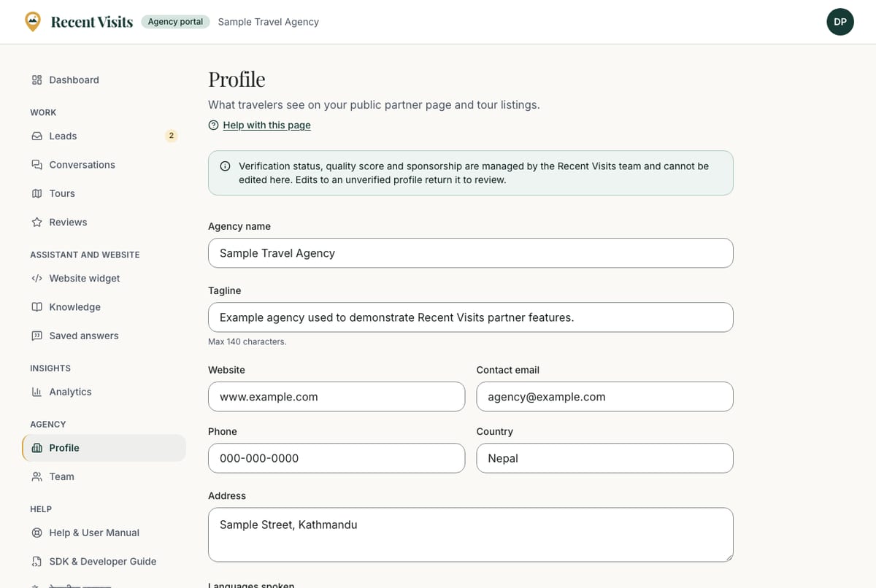Follow the Help with this page link
876x588 pixels.
[x=266, y=125]
